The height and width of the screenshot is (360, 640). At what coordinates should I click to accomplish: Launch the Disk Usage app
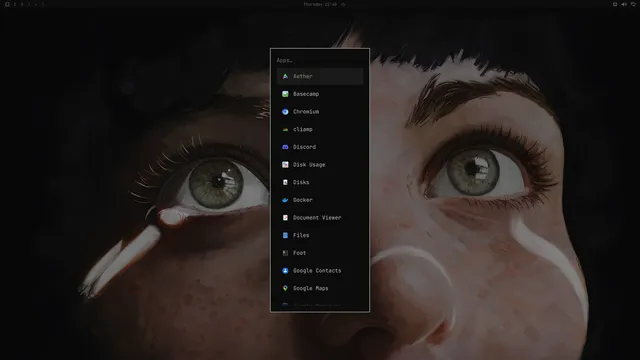click(x=320, y=164)
